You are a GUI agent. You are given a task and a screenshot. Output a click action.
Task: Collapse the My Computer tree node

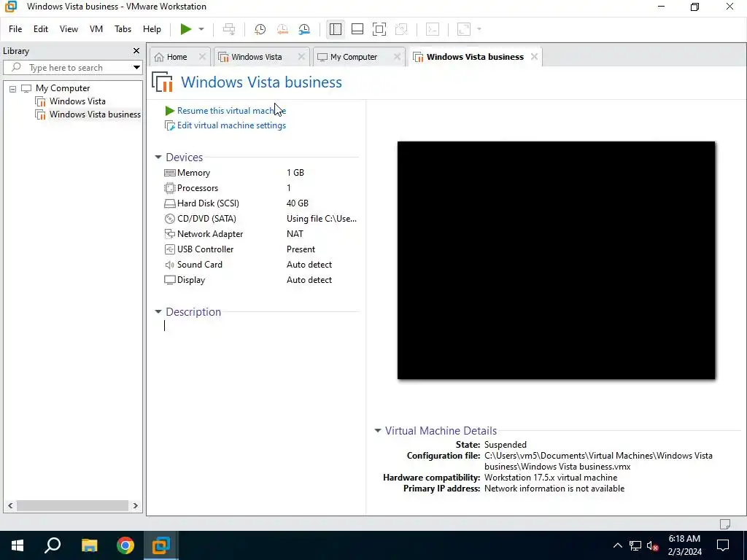(x=13, y=88)
